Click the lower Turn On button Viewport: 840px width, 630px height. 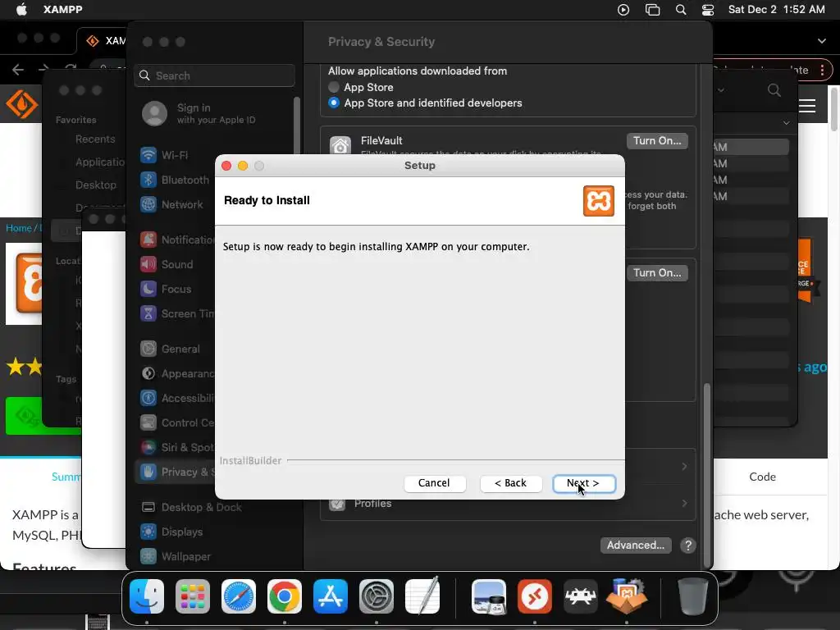point(657,272)
